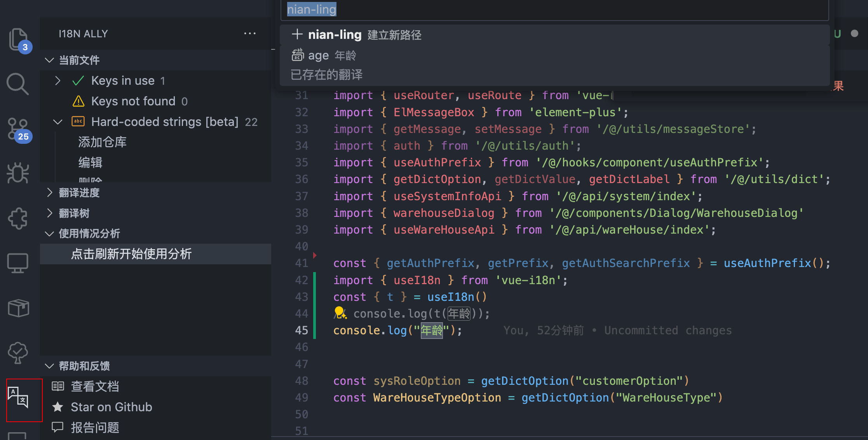The image size is (868, 440).
Task: Expand the Keys in use node
Action: tap(58, 80)
